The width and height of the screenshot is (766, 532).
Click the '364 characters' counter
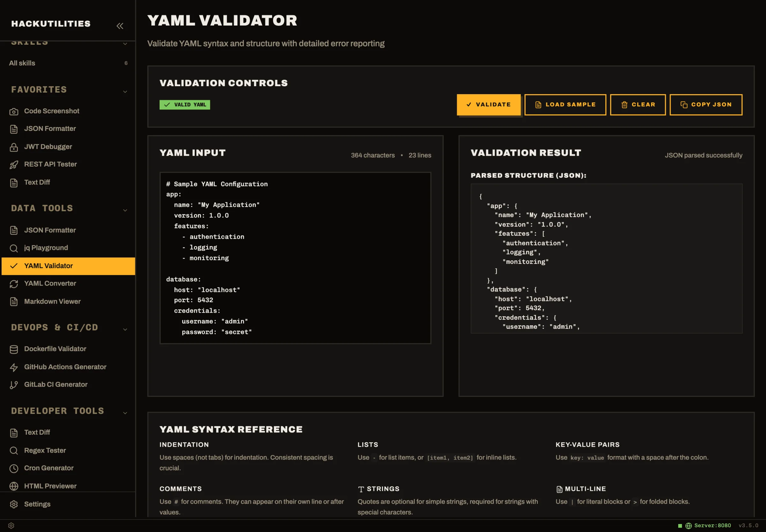click(373, 155)
